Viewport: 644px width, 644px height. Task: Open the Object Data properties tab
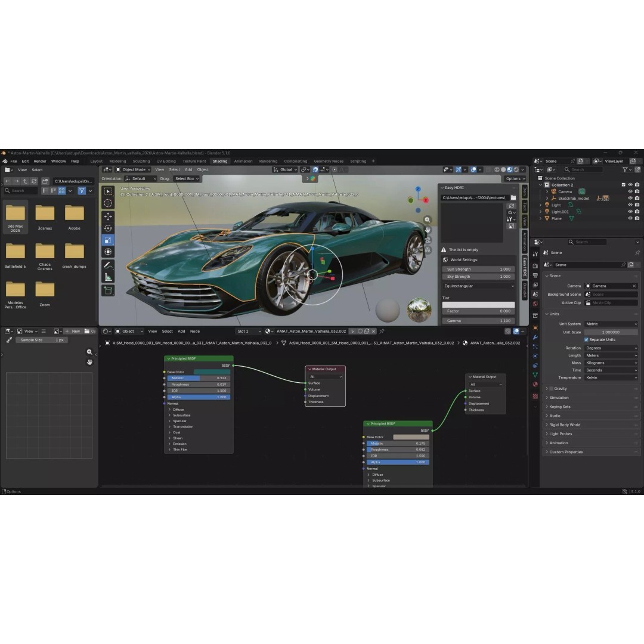535,374
